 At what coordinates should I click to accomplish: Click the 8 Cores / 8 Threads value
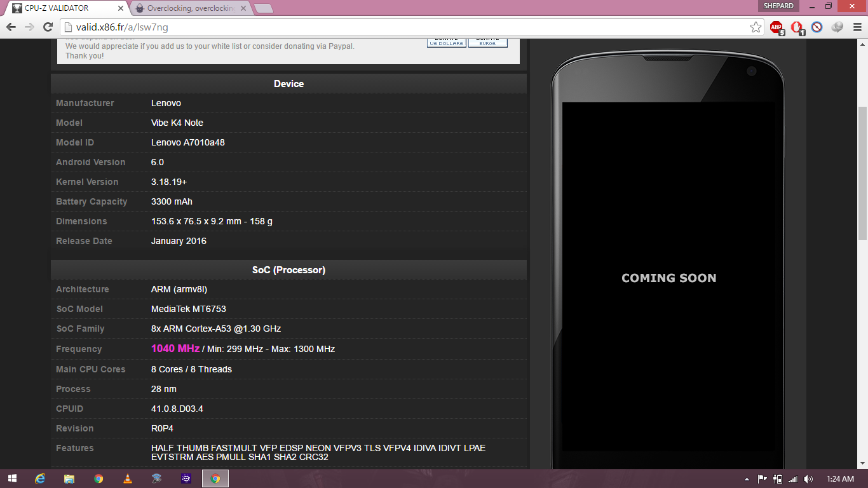click(191, 369)
